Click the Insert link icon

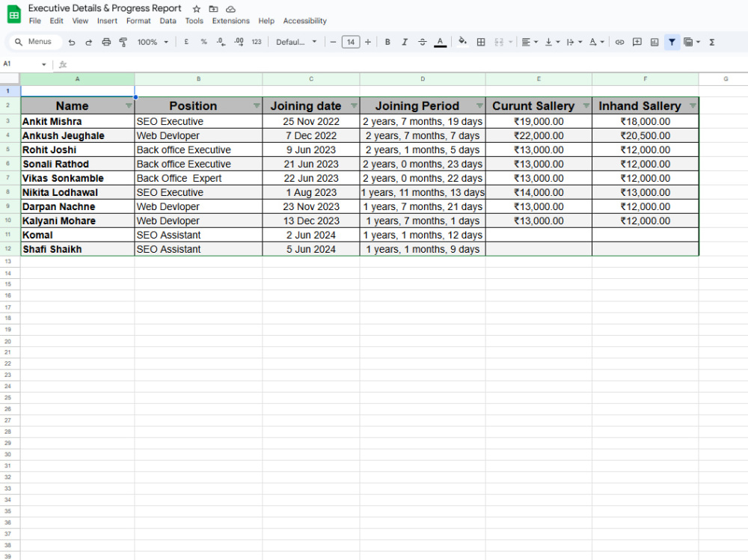[619, 42]
